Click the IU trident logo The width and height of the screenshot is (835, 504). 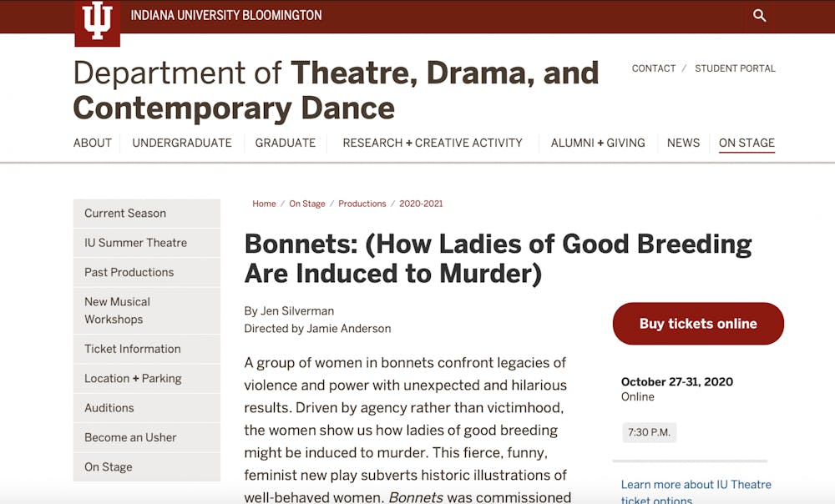(x=98, y=22)
